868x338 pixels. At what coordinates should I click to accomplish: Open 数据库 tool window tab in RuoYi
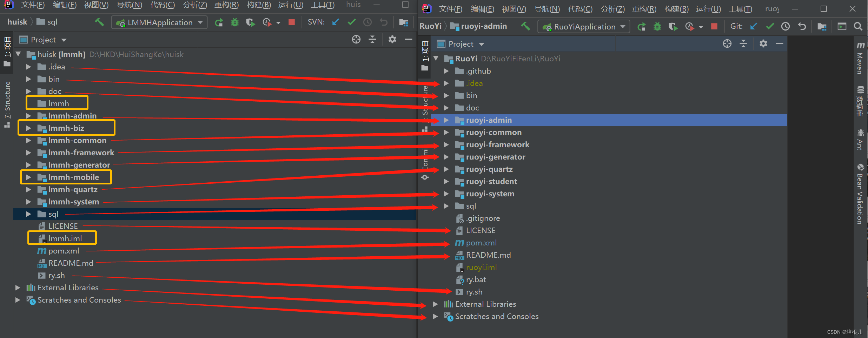860,101
